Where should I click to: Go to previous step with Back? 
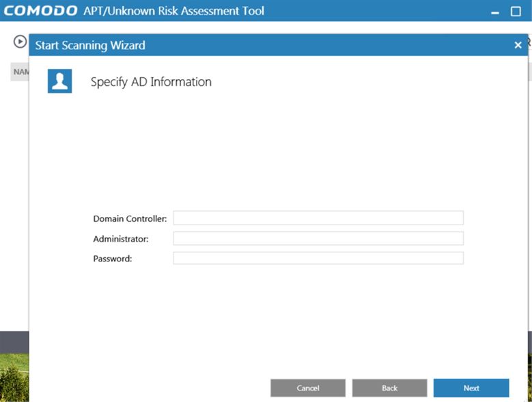[x=389, y=388]
